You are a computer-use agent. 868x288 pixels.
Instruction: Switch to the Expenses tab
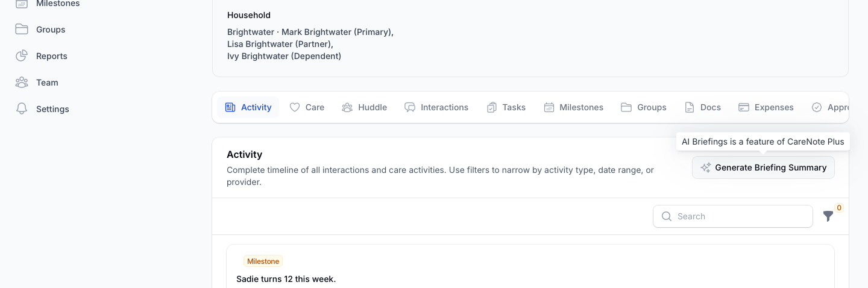(766, 107)
